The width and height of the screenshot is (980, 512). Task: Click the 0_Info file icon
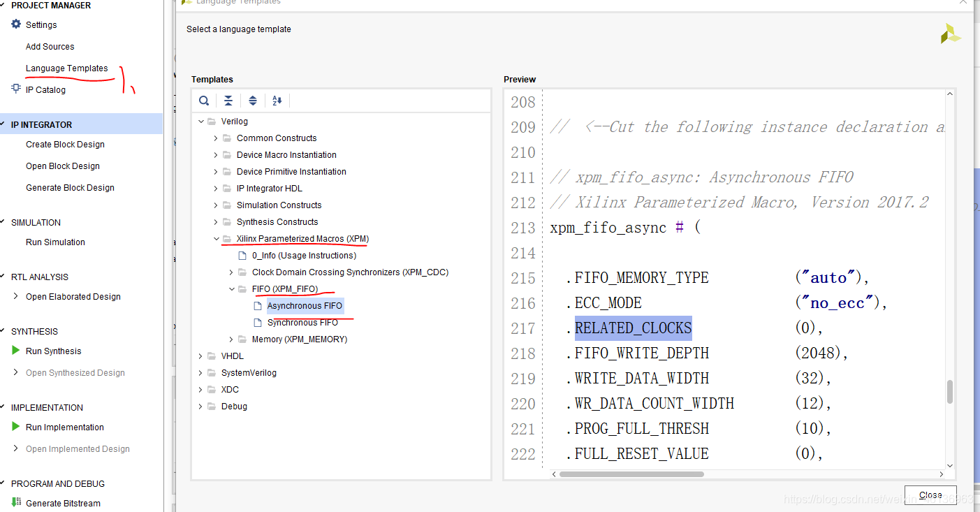coord(242,256)
